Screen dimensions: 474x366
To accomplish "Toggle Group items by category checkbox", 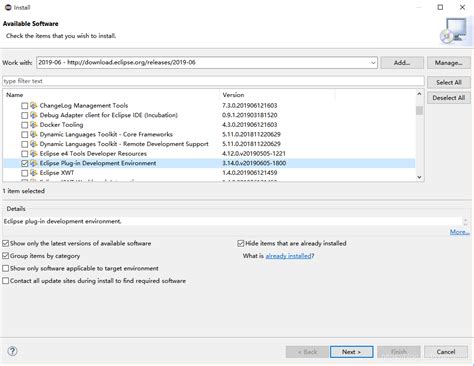I will (x=5, y=256).
